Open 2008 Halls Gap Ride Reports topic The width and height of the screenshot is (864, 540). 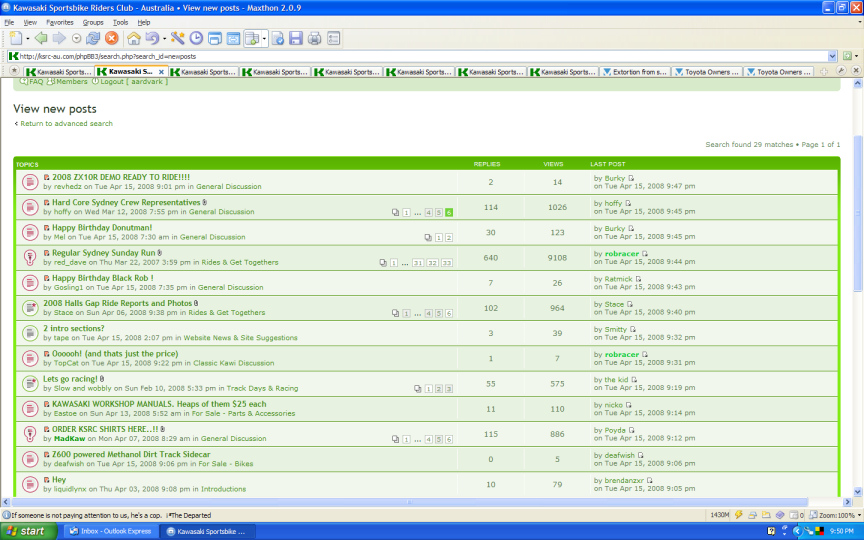[x=117, y=303]
